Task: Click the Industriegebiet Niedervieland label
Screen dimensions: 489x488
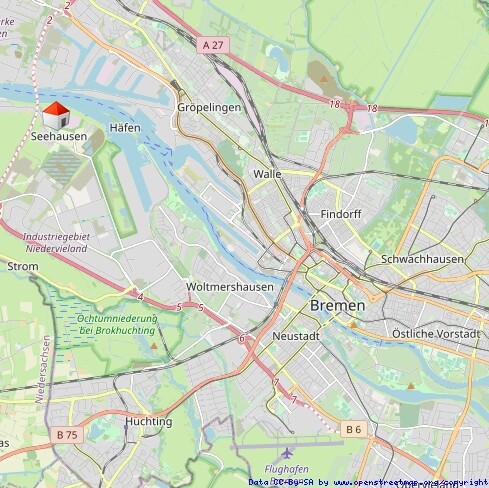Action: 56,242
